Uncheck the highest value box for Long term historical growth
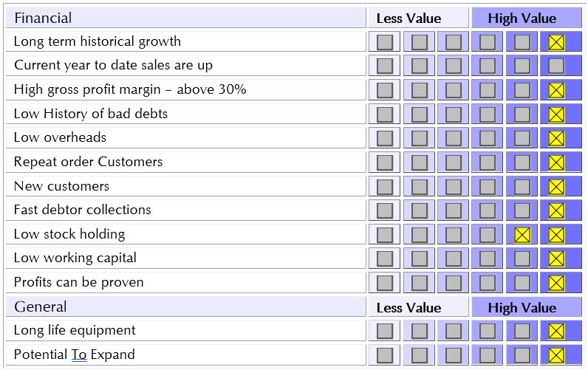This screenshot has height=370, width=588. pos(556,42)
